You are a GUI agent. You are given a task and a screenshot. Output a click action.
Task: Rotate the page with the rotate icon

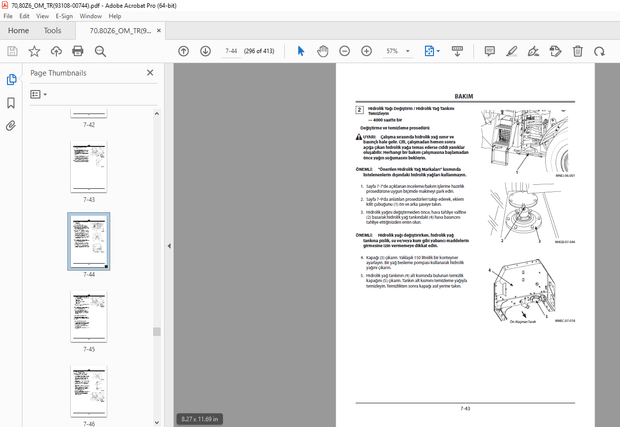click(599, 51)
